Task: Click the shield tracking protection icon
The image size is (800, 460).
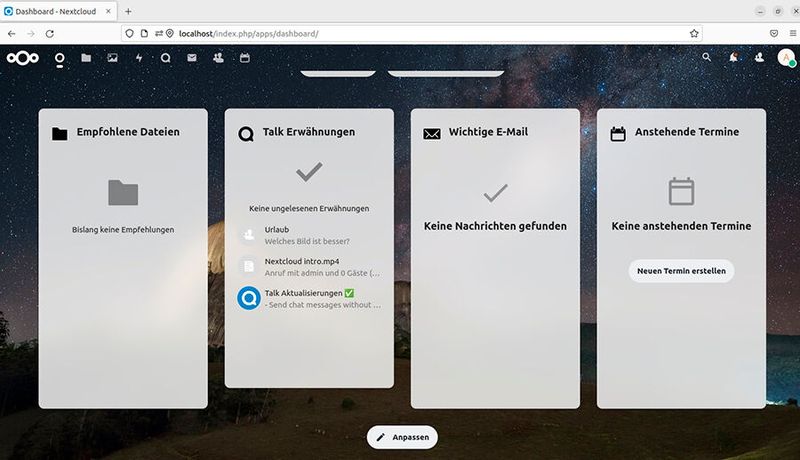Action: [x=130, y=34]
